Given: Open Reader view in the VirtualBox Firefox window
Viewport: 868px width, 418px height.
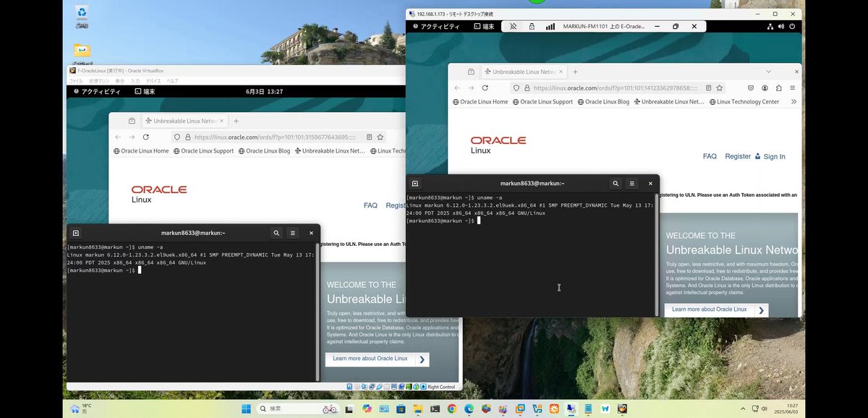Looking at the screenshot, I should pos(368,137).
